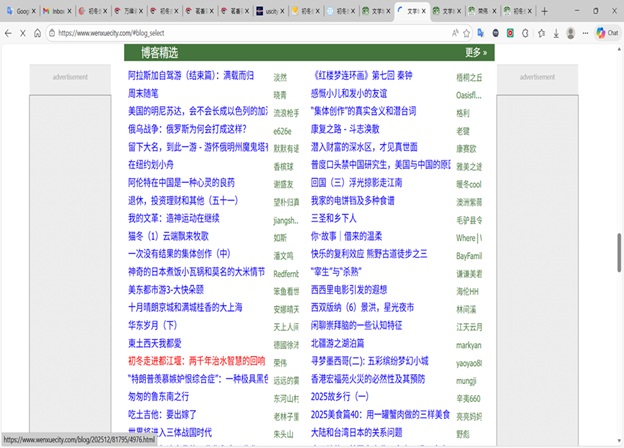Click the wenxuecity URL address field

click(x=250, y=32)
